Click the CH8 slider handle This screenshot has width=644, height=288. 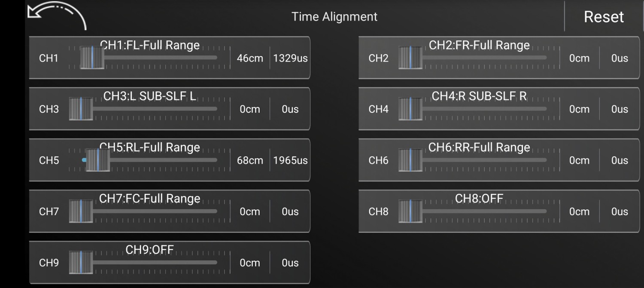[410, 211]
